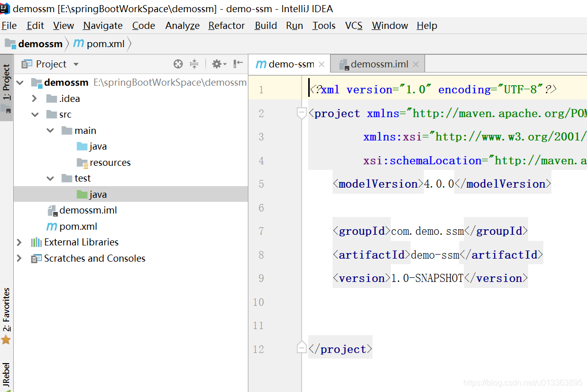Click the main folder icon

[67, 130]
